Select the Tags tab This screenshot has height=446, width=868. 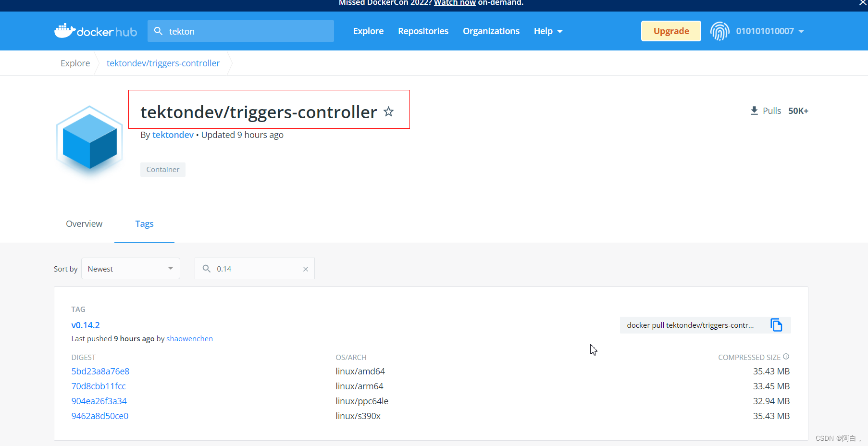[x=144, y=224]
